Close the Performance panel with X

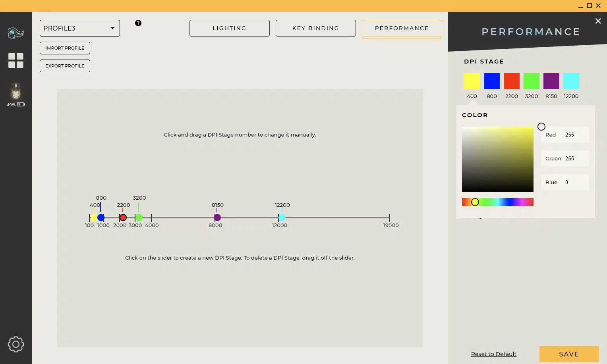coord(598,21)
